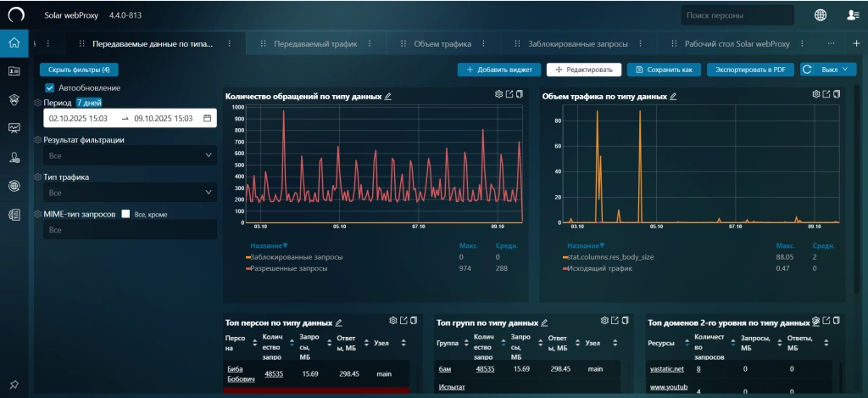868x398 pixels.
Task: Enable the 'Все, кроме' checkbox
Action: (x=125, y=215)
